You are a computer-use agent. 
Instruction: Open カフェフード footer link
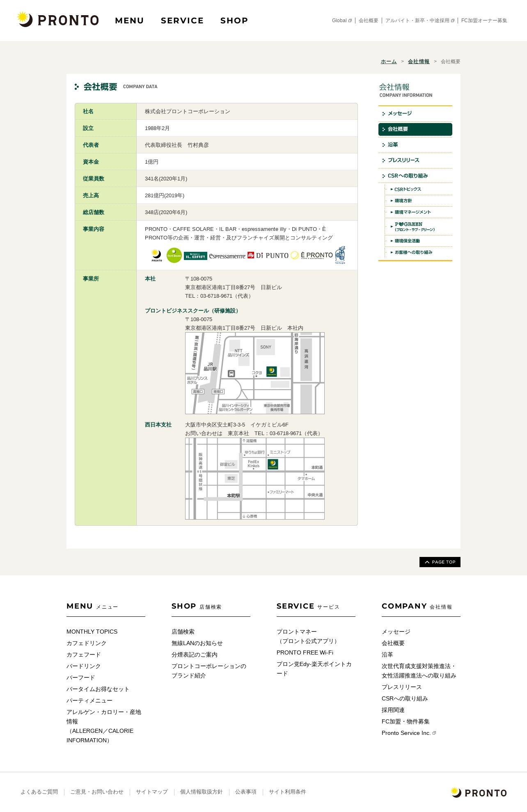tap(83, 655)
